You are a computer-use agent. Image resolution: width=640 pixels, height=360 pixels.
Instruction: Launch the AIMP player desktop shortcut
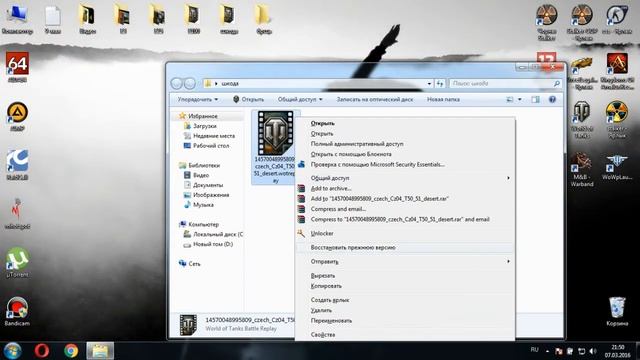(x=17, y=116)
